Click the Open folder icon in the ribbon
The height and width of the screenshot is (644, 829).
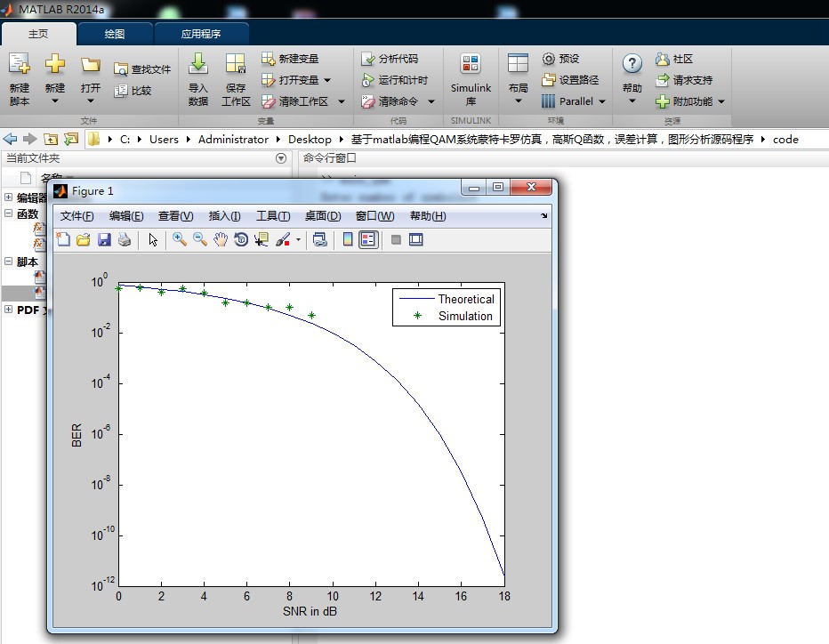(x=91, y=65)
